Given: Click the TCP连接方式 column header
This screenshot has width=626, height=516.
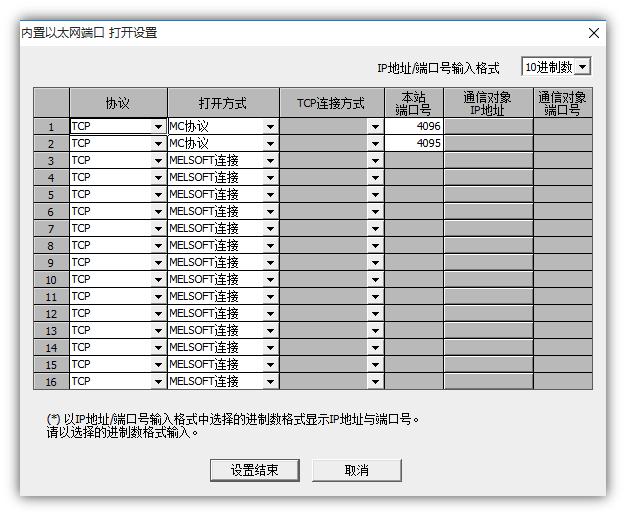Looking at the screenshot, I should pos(332,103).
